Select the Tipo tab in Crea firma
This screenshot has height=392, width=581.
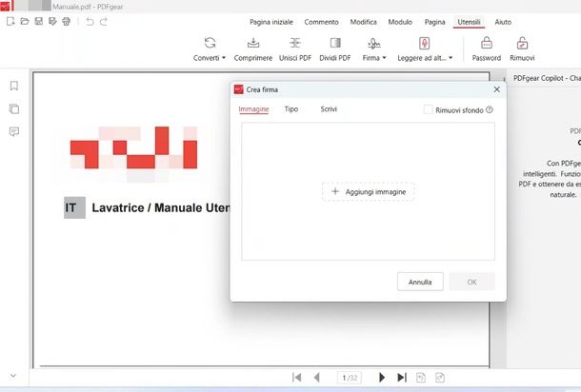pyautogui.click(x=291, y=109)
